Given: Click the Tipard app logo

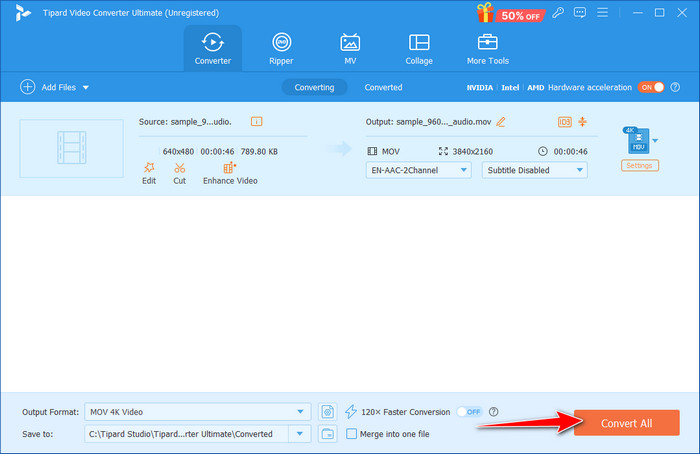Looking at the screenshot, I should (22, 13).
